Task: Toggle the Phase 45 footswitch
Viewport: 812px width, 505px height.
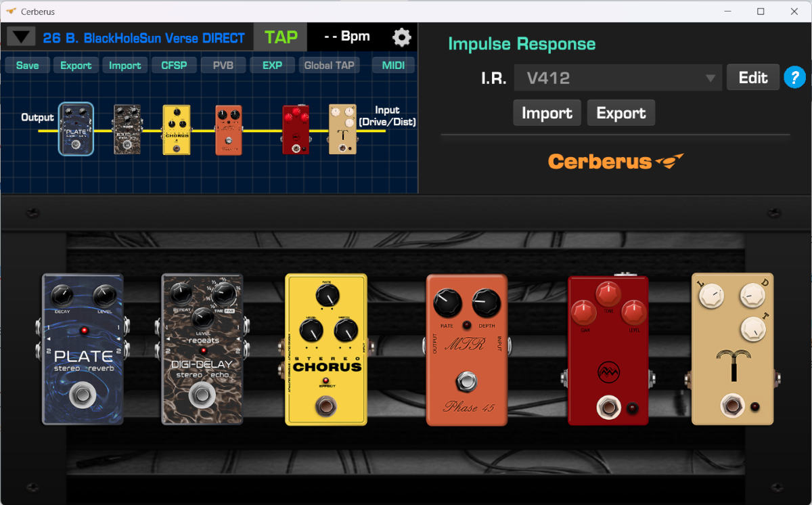Action: 466,383
